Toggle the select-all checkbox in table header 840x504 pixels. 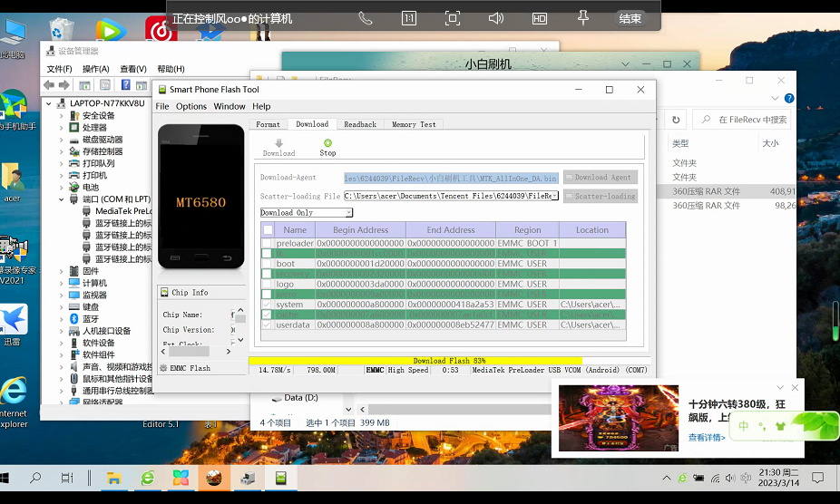click(x=268, y=229)
